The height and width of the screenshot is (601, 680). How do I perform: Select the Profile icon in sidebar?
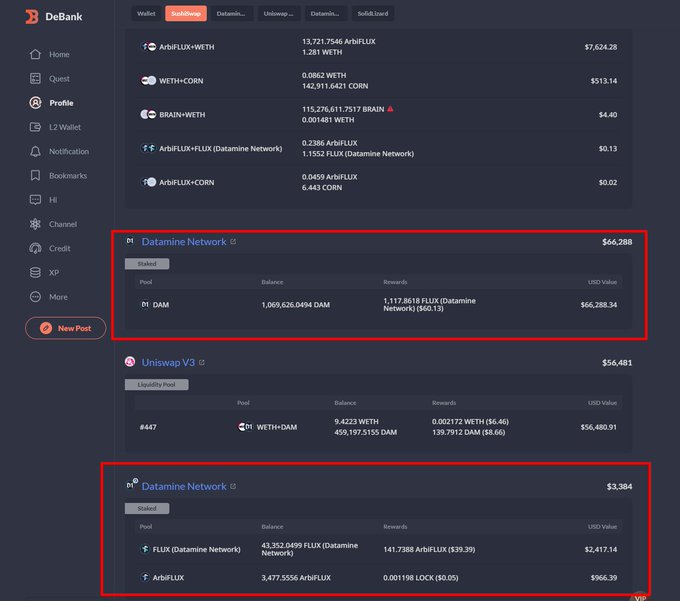tap(35, 103)
